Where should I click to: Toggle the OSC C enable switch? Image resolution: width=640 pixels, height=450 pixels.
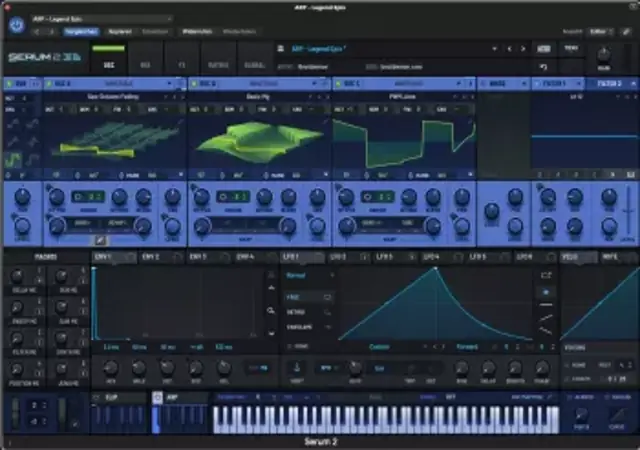coord(337,84)
